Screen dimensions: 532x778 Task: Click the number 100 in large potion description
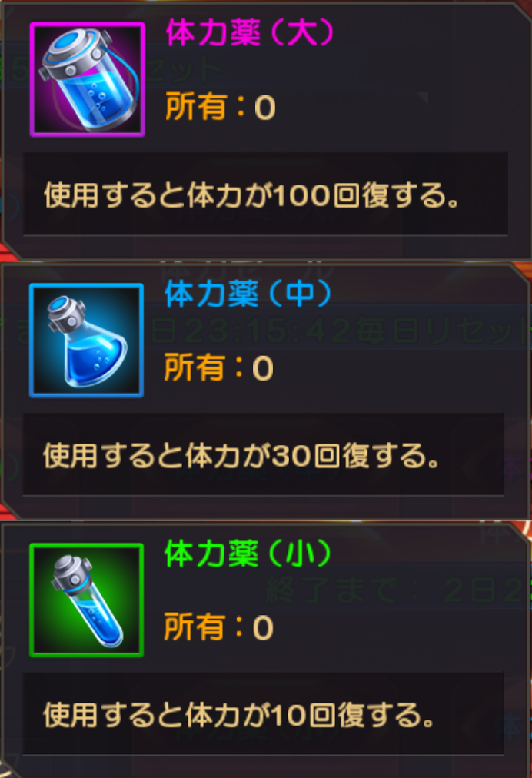[x=301, y=195]
